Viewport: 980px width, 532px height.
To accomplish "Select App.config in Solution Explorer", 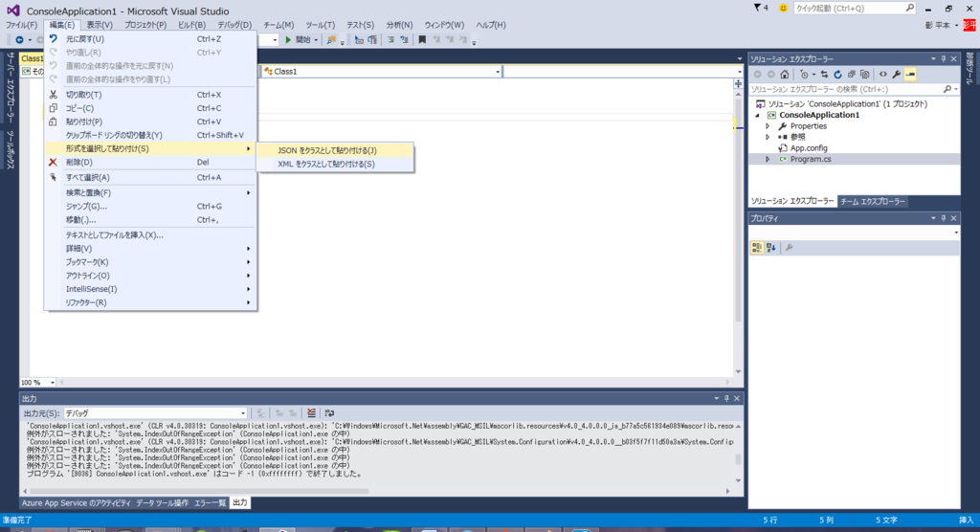I will point(808,148).
